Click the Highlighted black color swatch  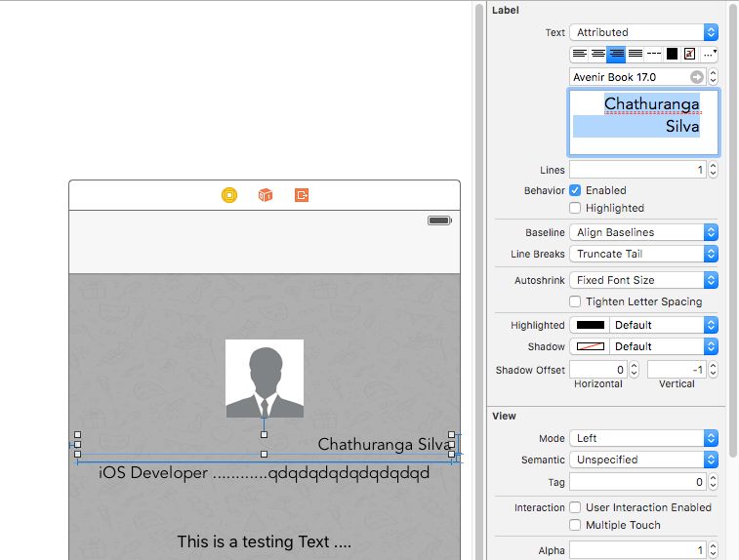pyautogui.click(x=590, y=325)
